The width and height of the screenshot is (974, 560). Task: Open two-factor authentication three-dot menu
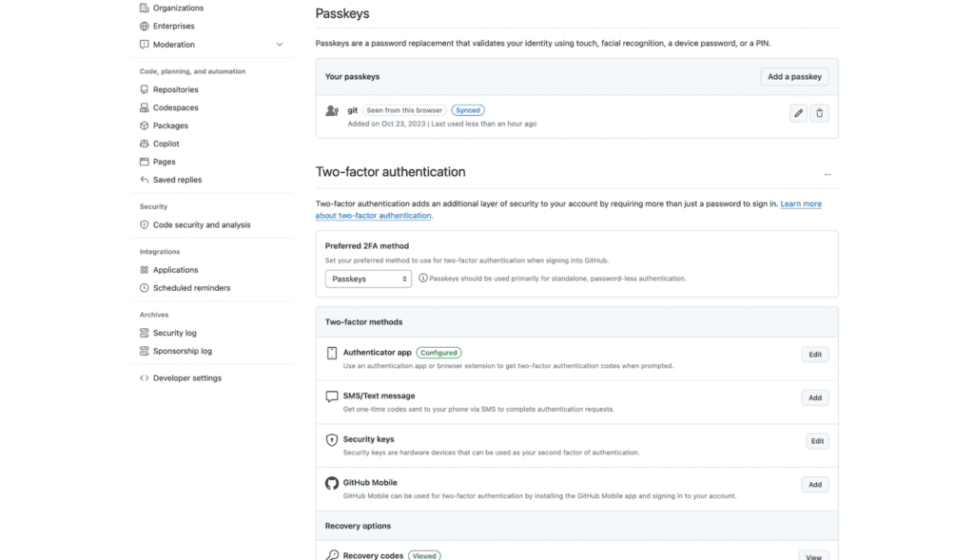click(x=828, y=174)
